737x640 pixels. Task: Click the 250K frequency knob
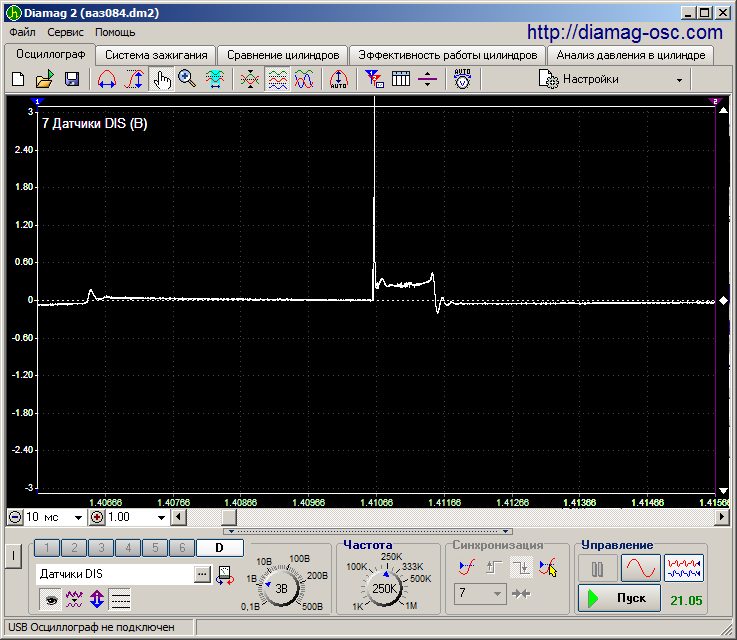click(384, 589)
